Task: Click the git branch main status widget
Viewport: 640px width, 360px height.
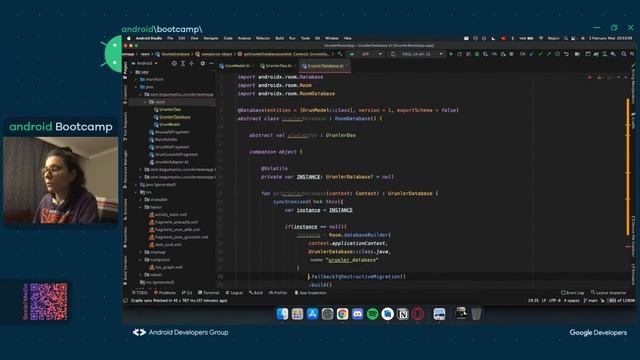Action: pyautogui.click(x=591, y=300)
